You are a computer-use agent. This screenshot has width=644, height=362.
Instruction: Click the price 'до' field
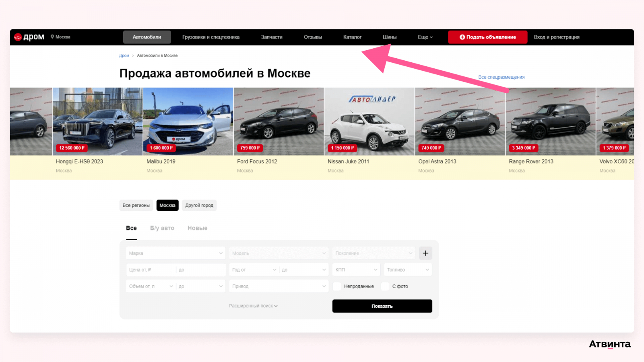201,270
